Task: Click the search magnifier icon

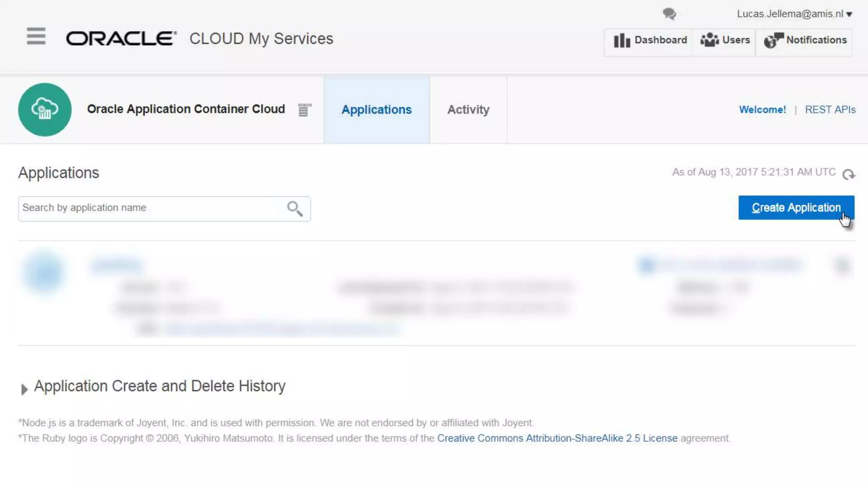Action: click(295, 208)
